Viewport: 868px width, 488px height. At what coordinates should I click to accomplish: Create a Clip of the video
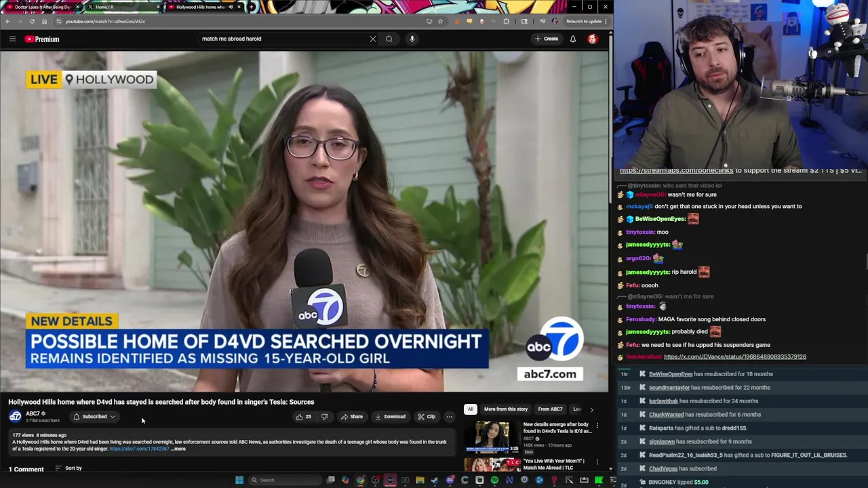(x=427, y=417)
